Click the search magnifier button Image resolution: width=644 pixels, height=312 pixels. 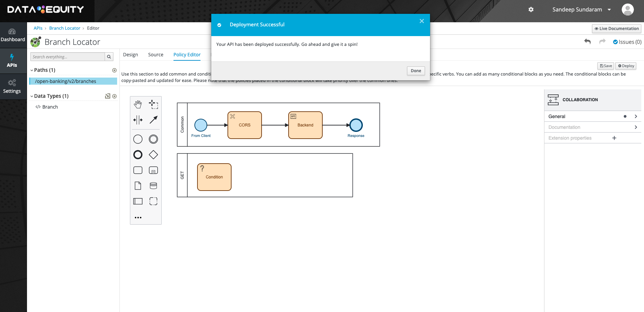point(109,57)
